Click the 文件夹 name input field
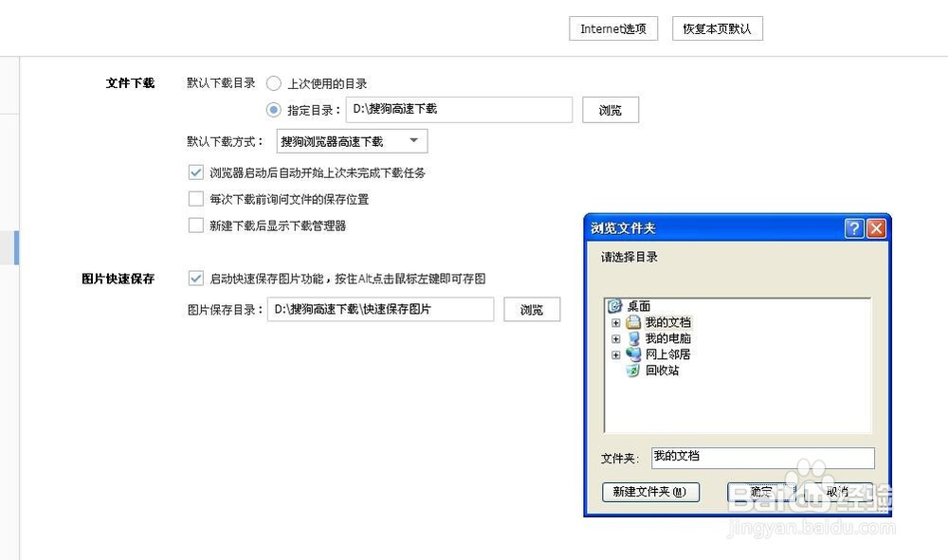948x560 pixels. coord(763,458)
